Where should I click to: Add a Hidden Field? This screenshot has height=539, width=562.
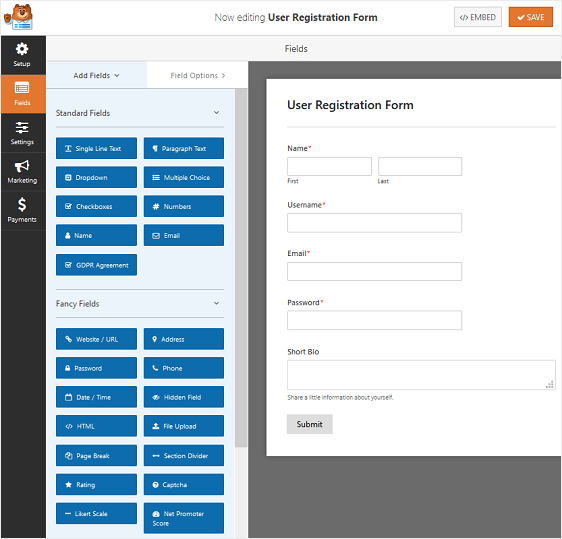(x=184, y=397)
